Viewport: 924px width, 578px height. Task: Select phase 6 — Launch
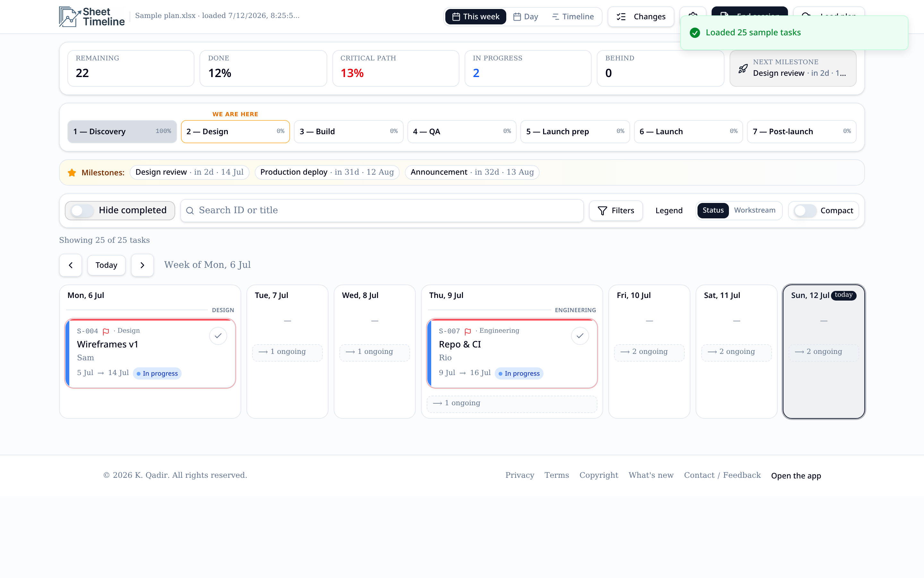tap(689, 132)
